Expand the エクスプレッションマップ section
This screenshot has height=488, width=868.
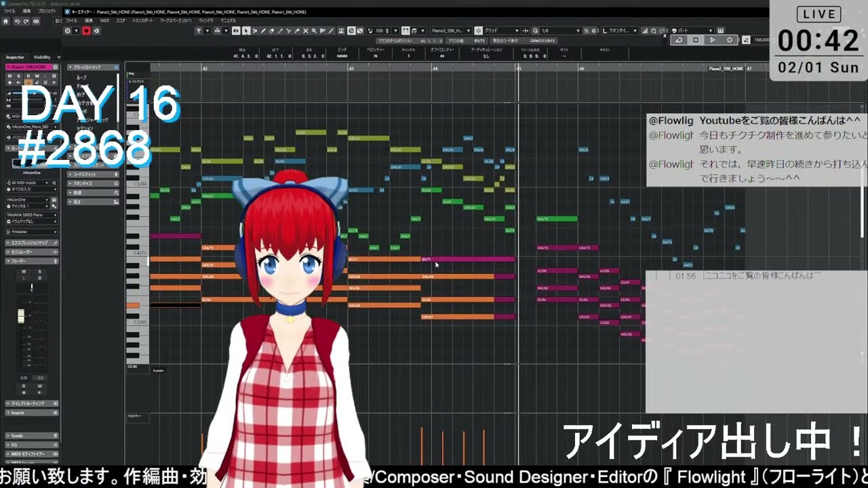pos(32,243)
